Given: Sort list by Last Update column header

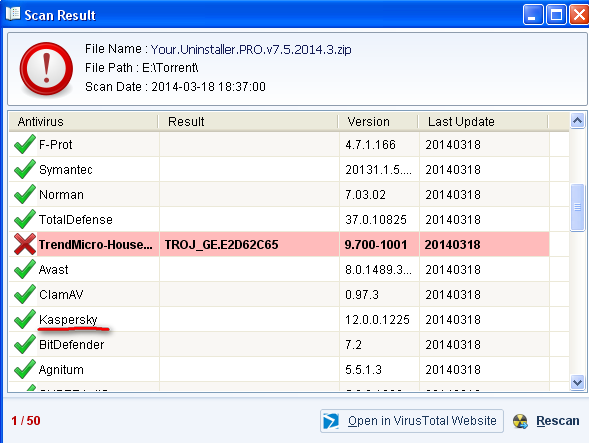Looking at the screenshot, I should 483,122.
